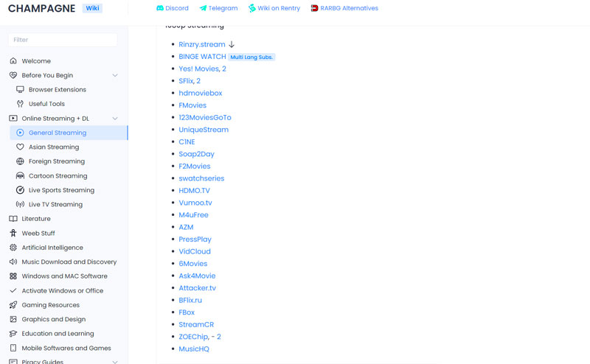Collapse the Before You Begin section
Screen dimensions: 590x364
pyautogui.click(x=115, y=75)
